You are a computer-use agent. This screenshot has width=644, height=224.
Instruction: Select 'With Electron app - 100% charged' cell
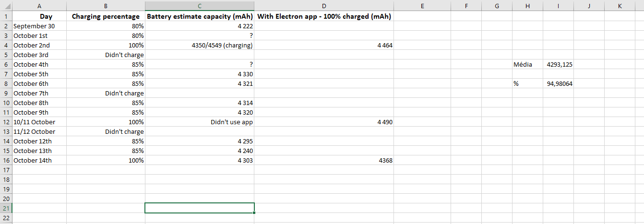pos(324,16)
